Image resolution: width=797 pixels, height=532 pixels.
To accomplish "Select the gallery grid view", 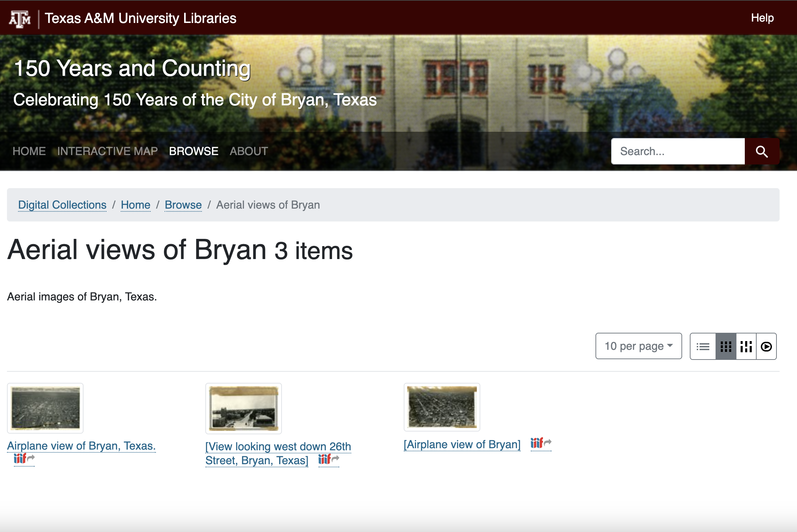I will point(725,346).
